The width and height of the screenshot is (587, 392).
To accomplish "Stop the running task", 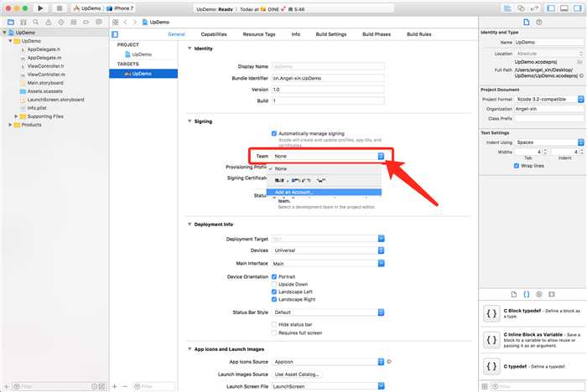I will click(60, 8).
